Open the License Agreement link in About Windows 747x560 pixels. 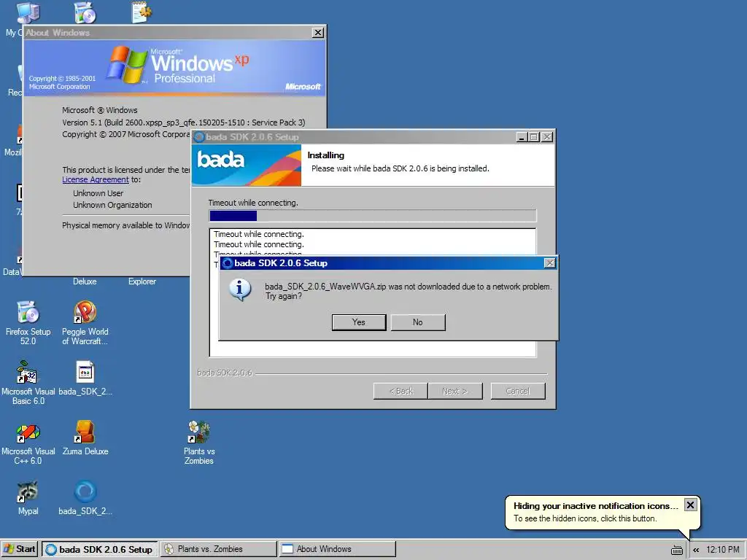tap(96, 179)
